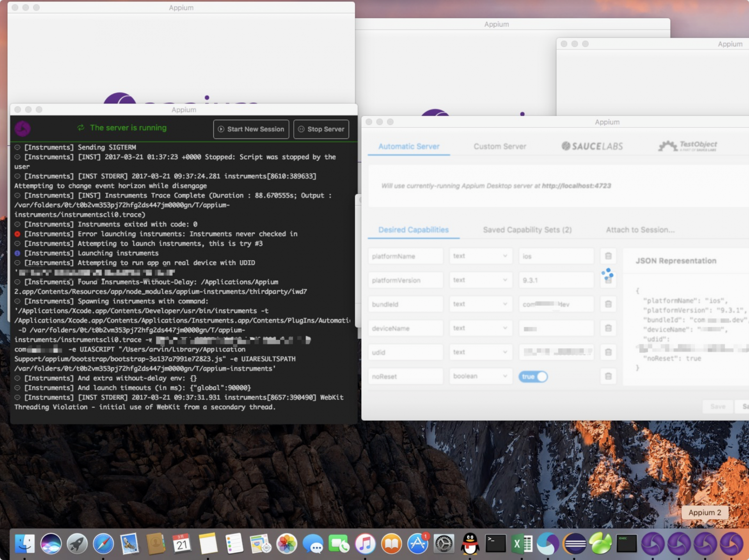Open Saved Capability Sets (2) tab
Viewport: 749px width, 560px height.
(x=527, y=230)
